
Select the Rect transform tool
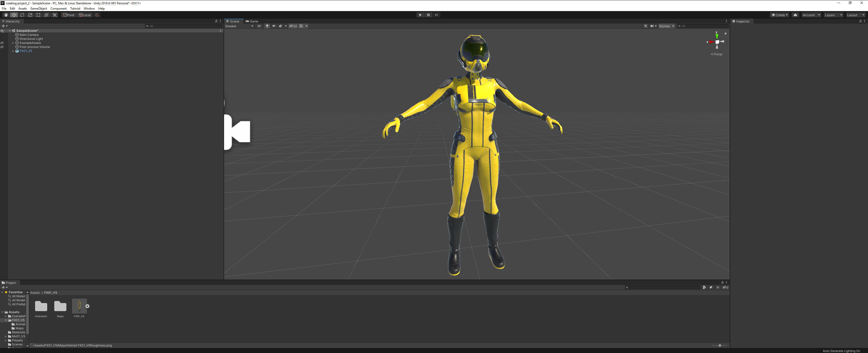click(38, 15)
